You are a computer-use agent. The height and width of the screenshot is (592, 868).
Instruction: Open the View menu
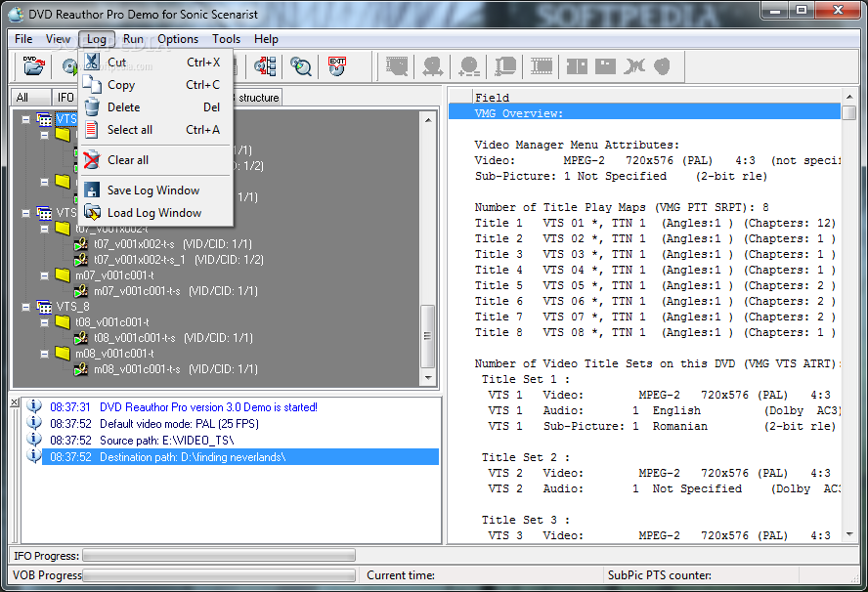[58, 39]
